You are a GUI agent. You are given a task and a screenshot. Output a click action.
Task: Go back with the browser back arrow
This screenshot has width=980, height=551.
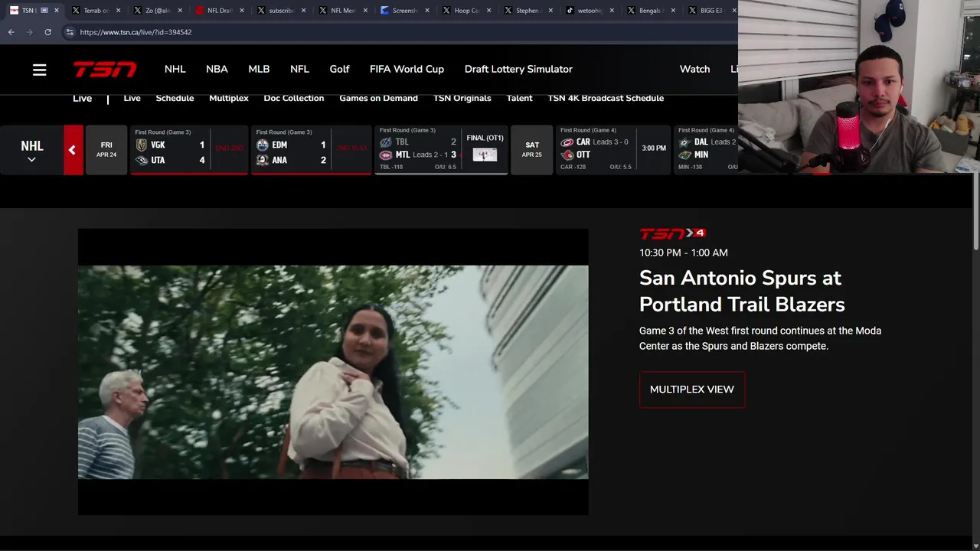(x=11, y=32)
